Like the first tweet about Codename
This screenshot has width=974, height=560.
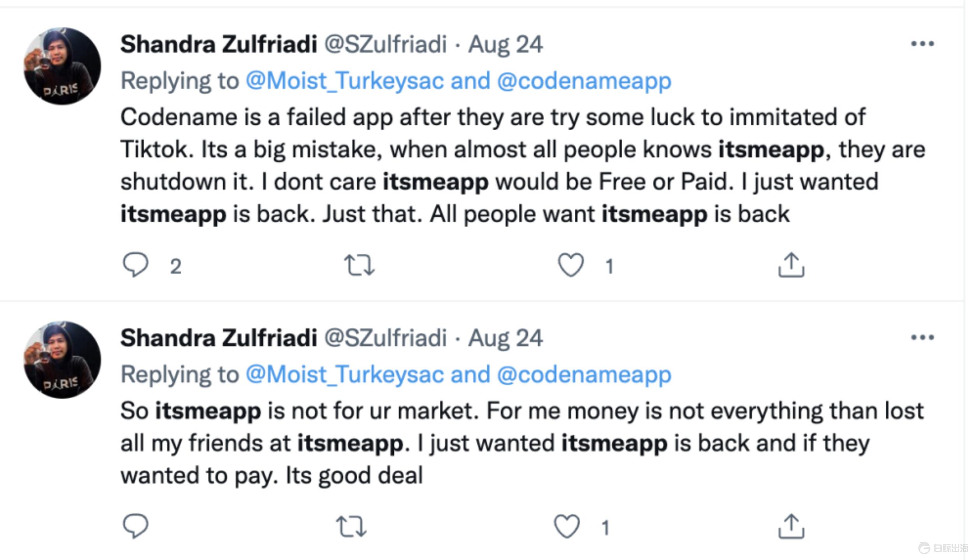tap(571, 265)
